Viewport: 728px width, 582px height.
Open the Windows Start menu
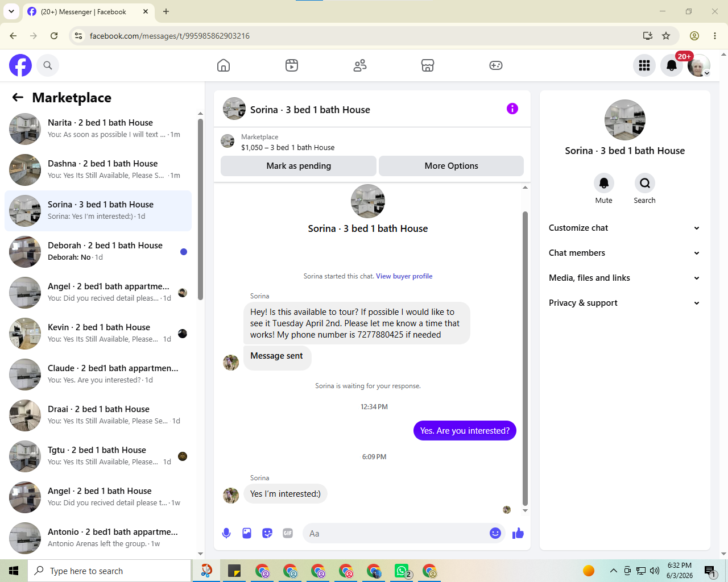[x=14, y=571]
